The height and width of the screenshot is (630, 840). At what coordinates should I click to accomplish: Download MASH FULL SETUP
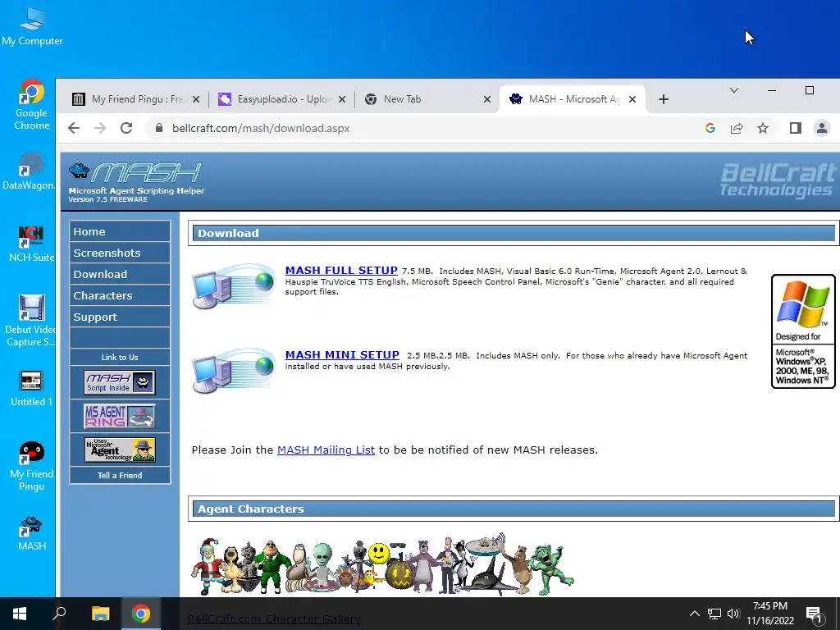click(x=341, y=271)
